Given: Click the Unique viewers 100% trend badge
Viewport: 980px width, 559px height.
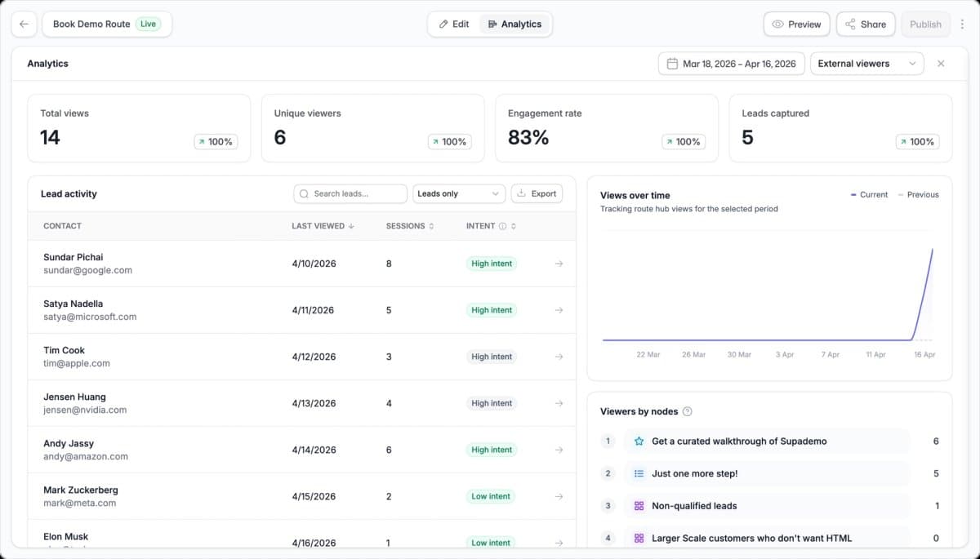Looking at the screenshot, I should coord(449,142).
